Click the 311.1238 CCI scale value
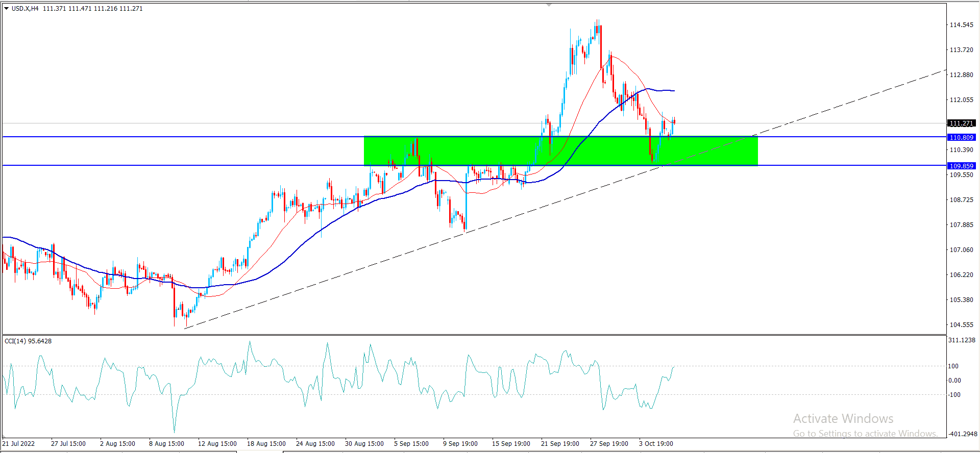 pyautogui.click(x=962, y=340)
